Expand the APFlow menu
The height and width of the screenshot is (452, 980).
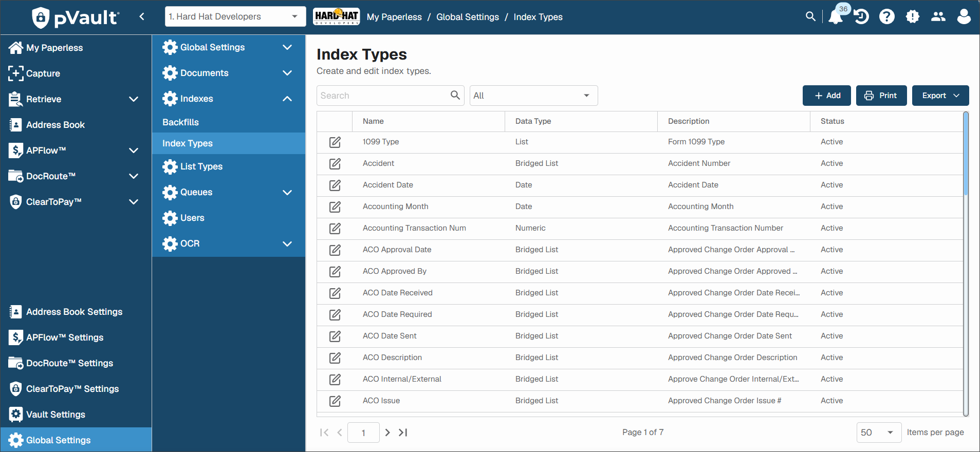(x=134, y=150)
